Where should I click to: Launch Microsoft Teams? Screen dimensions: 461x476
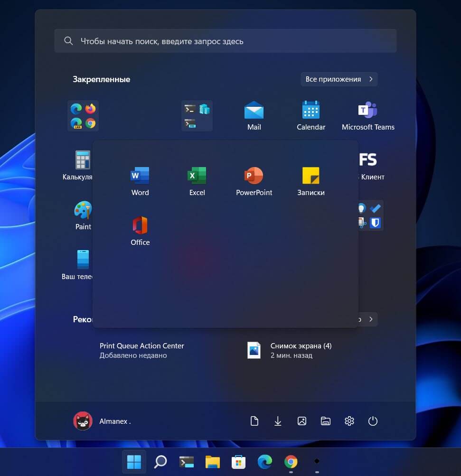coord(368,116)
